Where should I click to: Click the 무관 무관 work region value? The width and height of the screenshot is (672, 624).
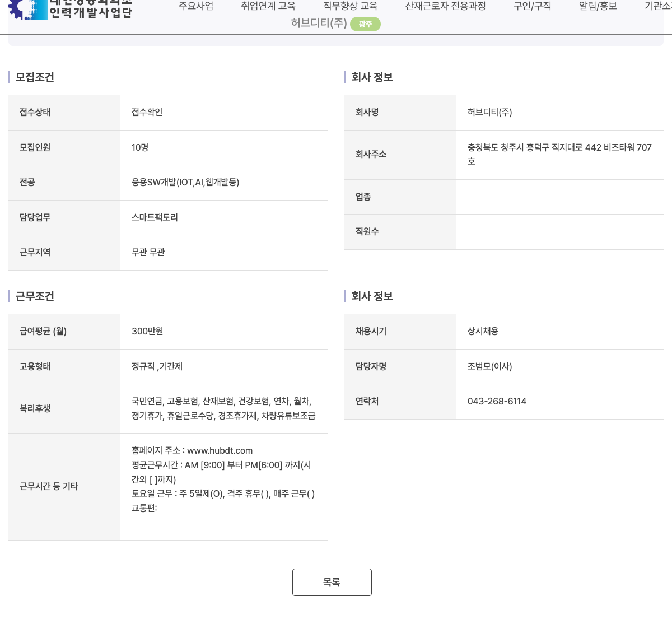tap(148, 252)
